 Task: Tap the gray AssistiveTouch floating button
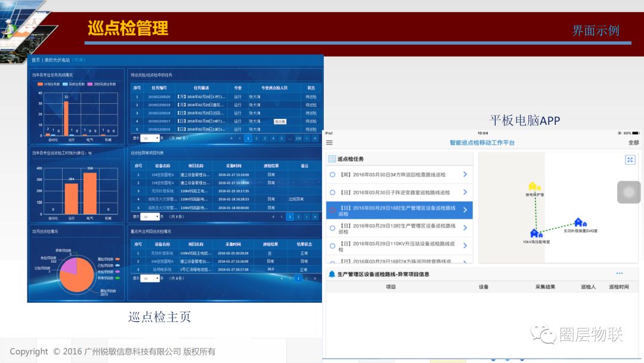pos(628,192)
